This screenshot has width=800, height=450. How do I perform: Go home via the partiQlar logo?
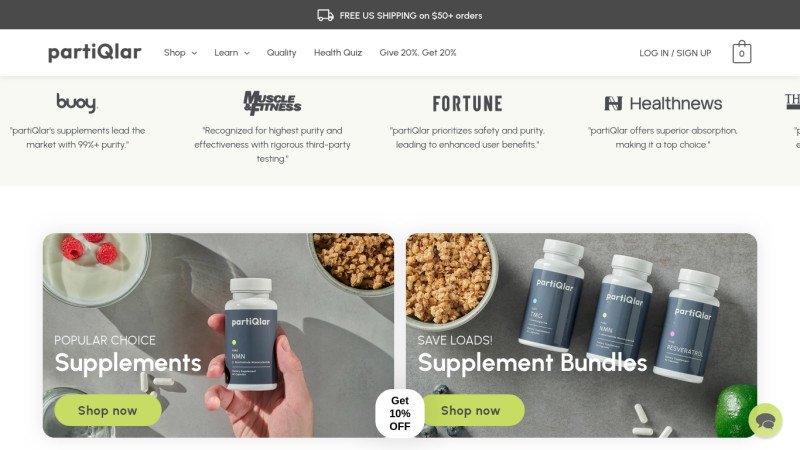coord(95,52)
